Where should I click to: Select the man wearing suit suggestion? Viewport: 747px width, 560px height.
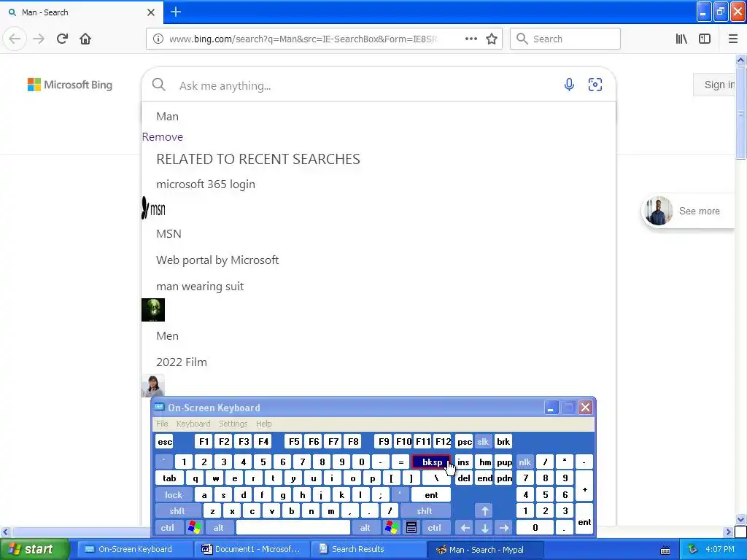(200, 286)
